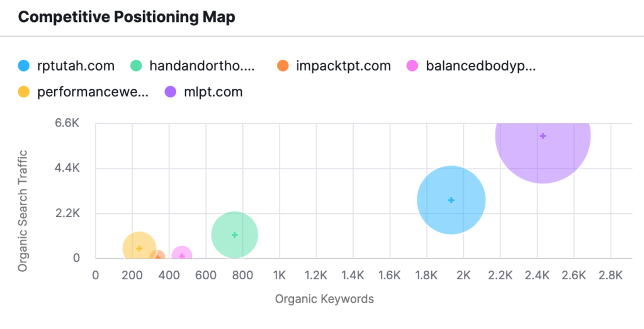The image size is (644, 329).
Task: Click the green handandortho legend dot
Action: coord(136,65)
